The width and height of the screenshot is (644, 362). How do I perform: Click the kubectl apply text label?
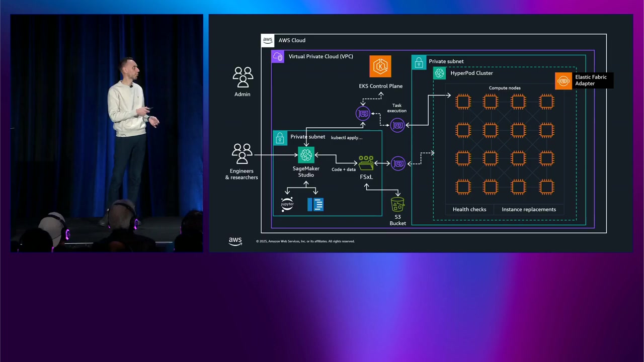click(347, 138)
